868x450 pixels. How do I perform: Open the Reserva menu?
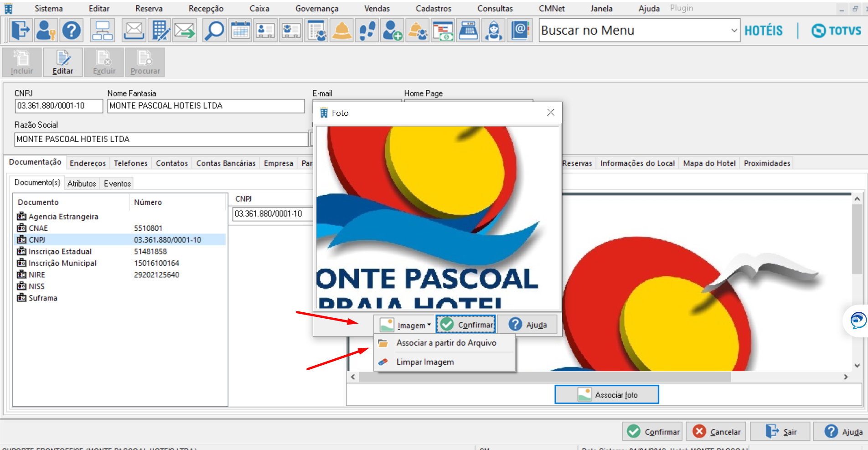pyautogui.click(x=149, y=8)
